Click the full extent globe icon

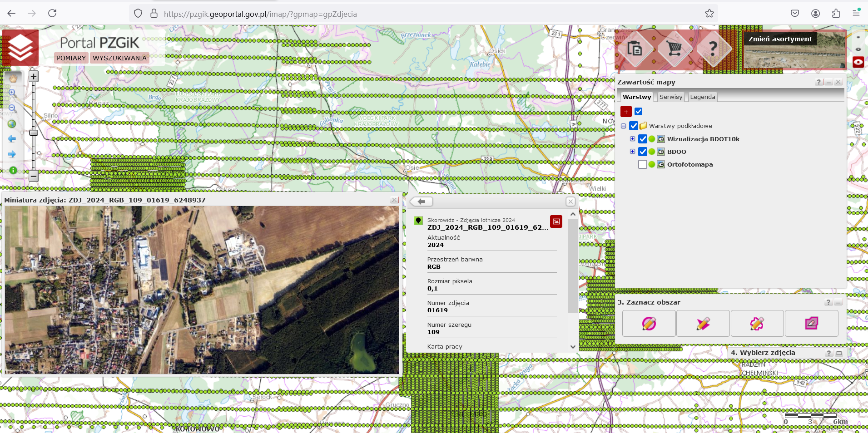12,124
